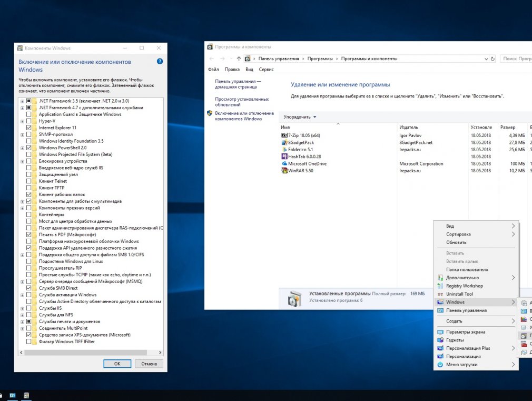Click the blue help question mark icon
This screenshot has height=401, width=532.
[160, 62]
